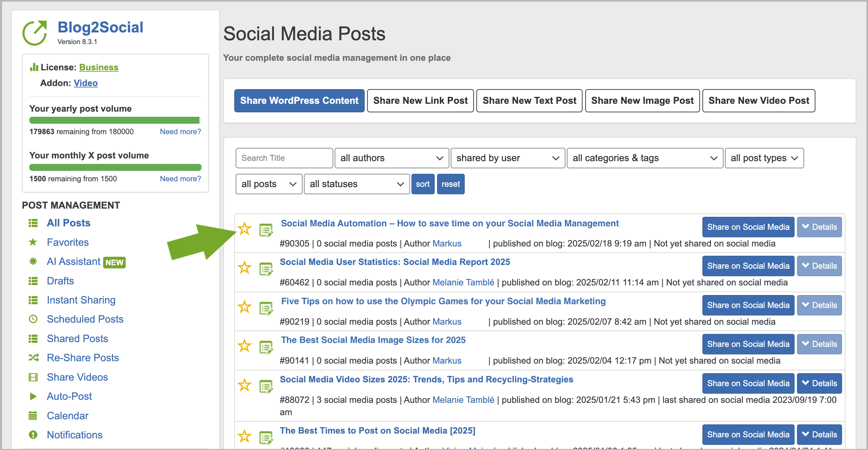Click Share WordPress Content button
Image resolution: width=868 pixels, height=450 pixels.
click(x=299, y=101)
